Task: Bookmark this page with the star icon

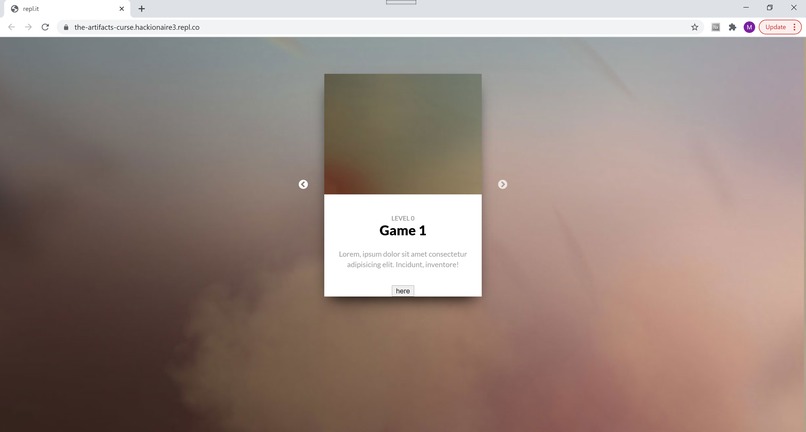Action: point(694,27)
